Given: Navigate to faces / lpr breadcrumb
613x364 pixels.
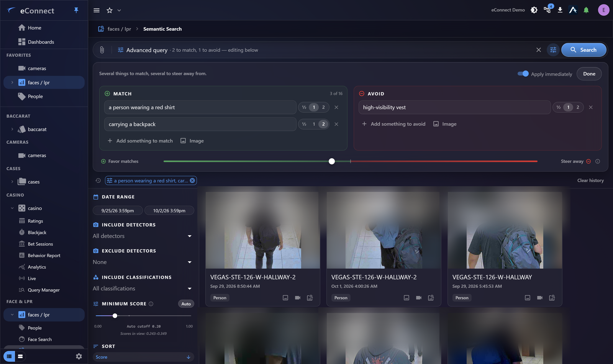Looking at the screenshot, I should pyautogui.click(x=119, y=29).
